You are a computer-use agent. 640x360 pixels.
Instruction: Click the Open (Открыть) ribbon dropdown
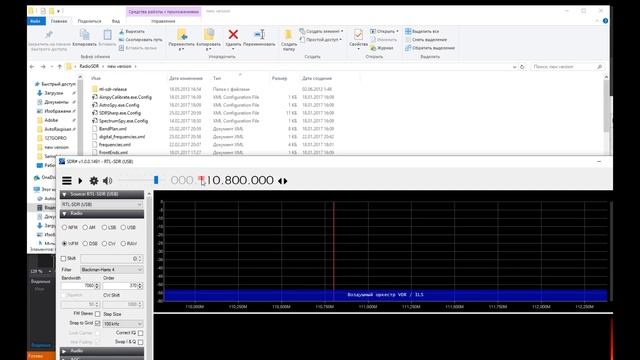pos(384,31)
